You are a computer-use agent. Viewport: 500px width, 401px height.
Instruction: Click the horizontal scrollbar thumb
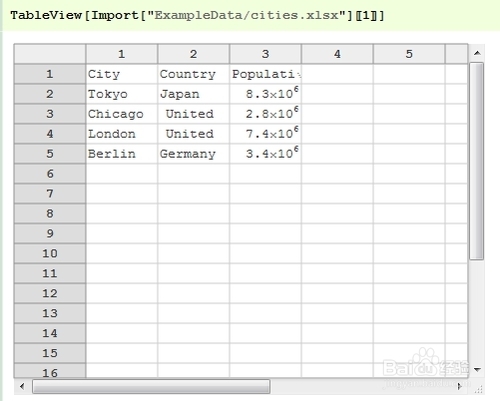click(151, 386)
